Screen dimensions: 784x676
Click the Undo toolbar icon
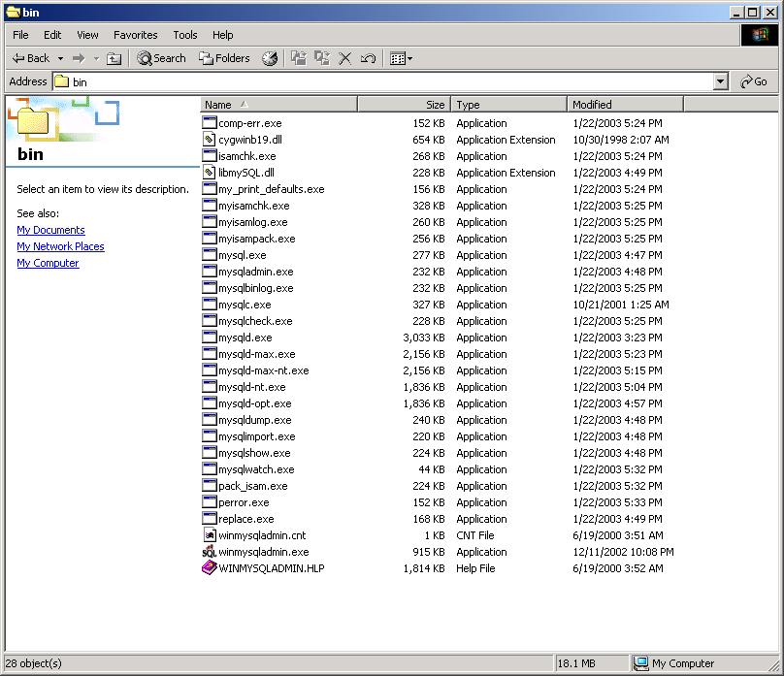368,58
